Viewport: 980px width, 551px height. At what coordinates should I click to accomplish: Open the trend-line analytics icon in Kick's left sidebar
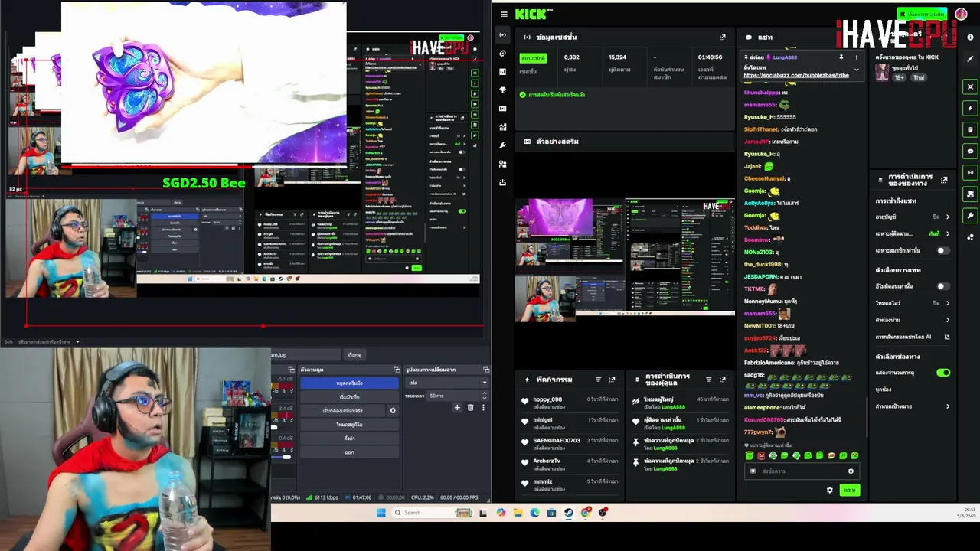tap(502, 127)
